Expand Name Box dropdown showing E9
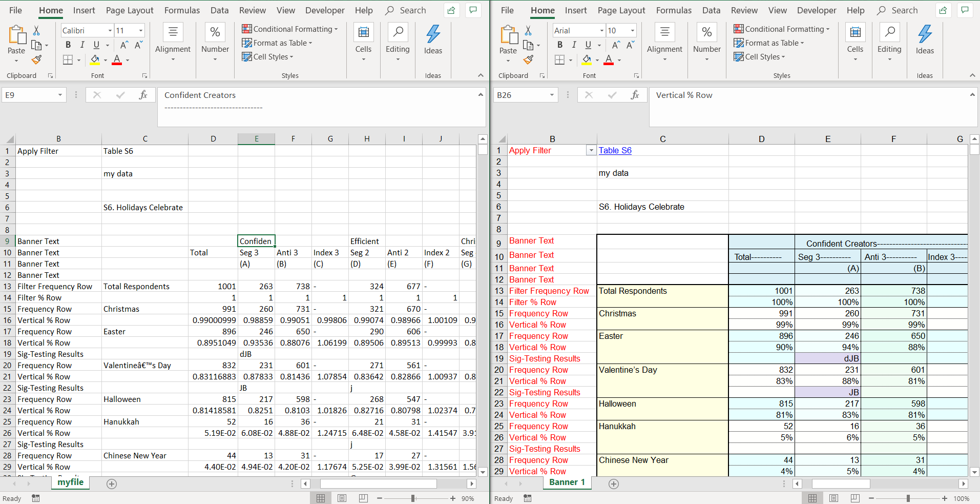This screenshot has height=504, width=980. pos(60,95)
